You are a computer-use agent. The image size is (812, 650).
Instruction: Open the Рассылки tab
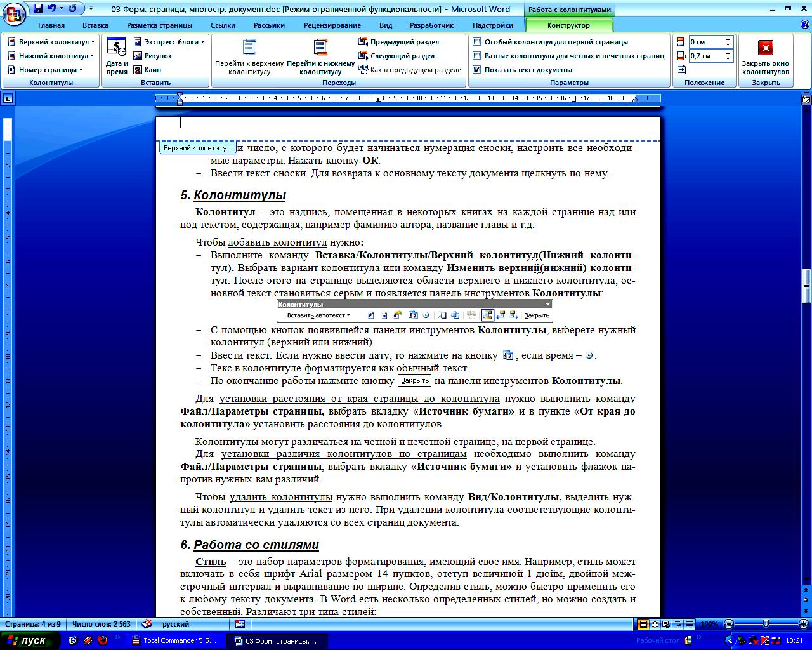(269, 25)
